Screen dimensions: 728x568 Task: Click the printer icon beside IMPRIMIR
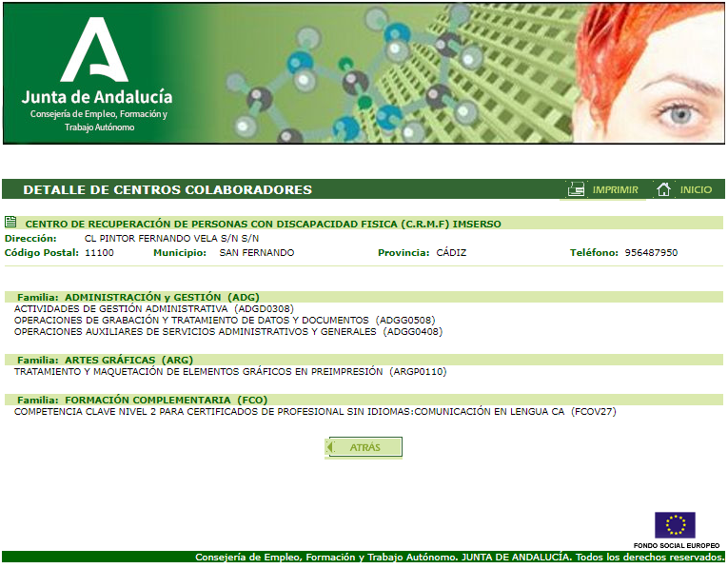pyautogui.click(x=576, y=189)
